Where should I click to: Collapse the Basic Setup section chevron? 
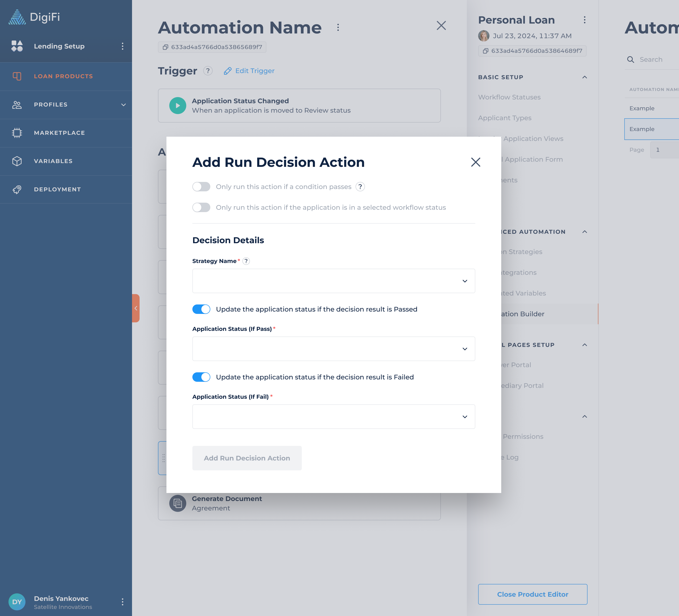(x=584, y=77)
